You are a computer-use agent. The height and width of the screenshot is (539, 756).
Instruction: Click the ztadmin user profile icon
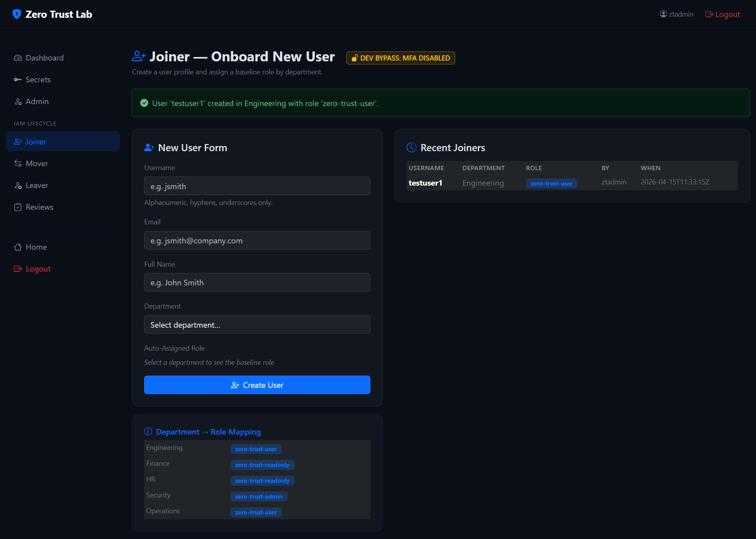pos(663,14)
